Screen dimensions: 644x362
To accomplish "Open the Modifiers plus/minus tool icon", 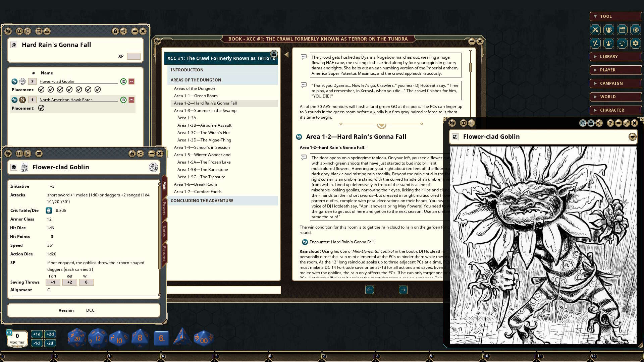I will pyautogui.click(x=595, y=43).
